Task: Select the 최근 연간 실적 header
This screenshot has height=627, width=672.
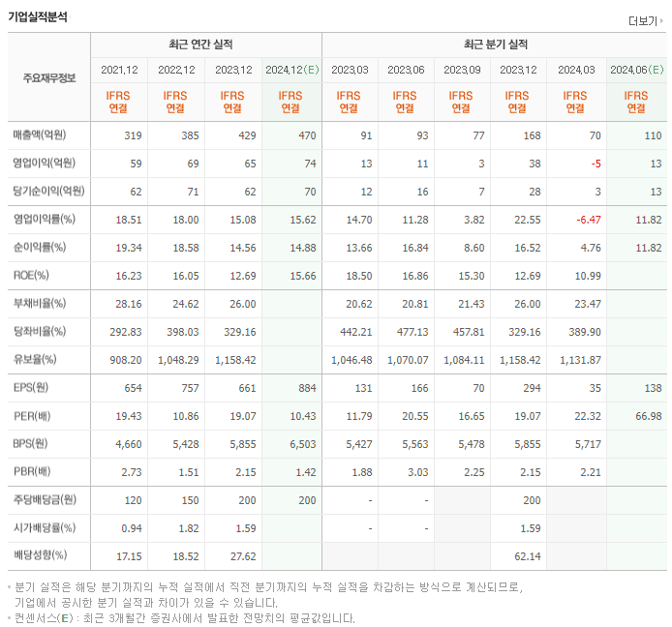Action: (200, 45)
